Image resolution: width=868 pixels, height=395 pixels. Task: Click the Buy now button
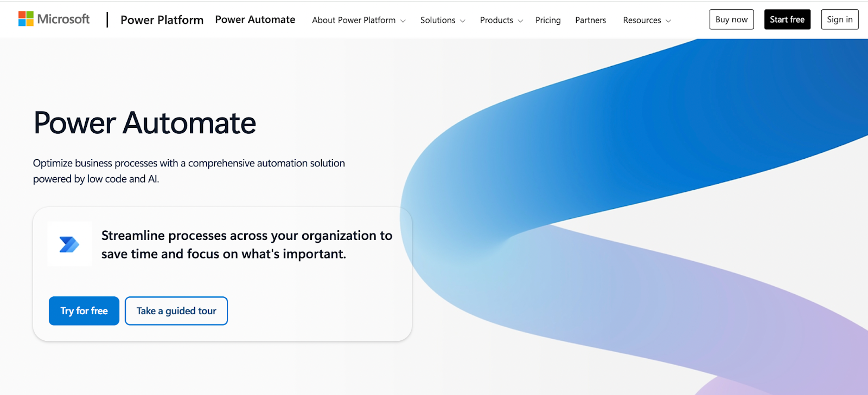tap(731, 20)
